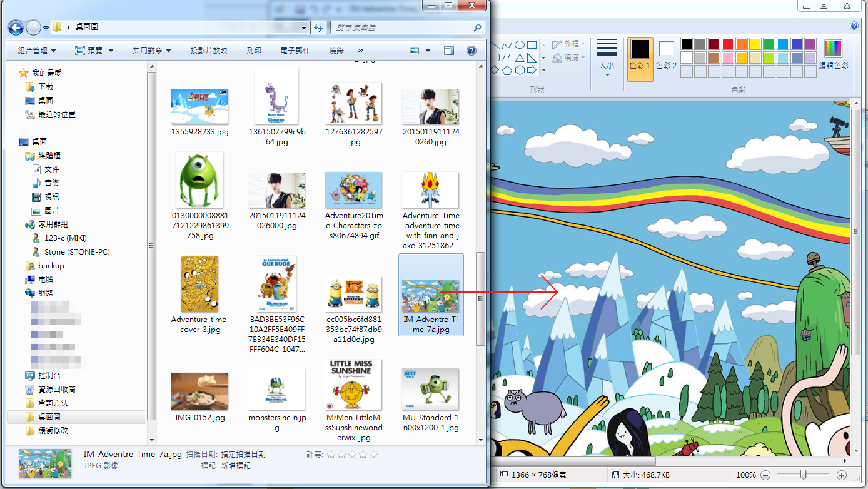Select the pentagon shape in Paint

[x=508, y=69]
